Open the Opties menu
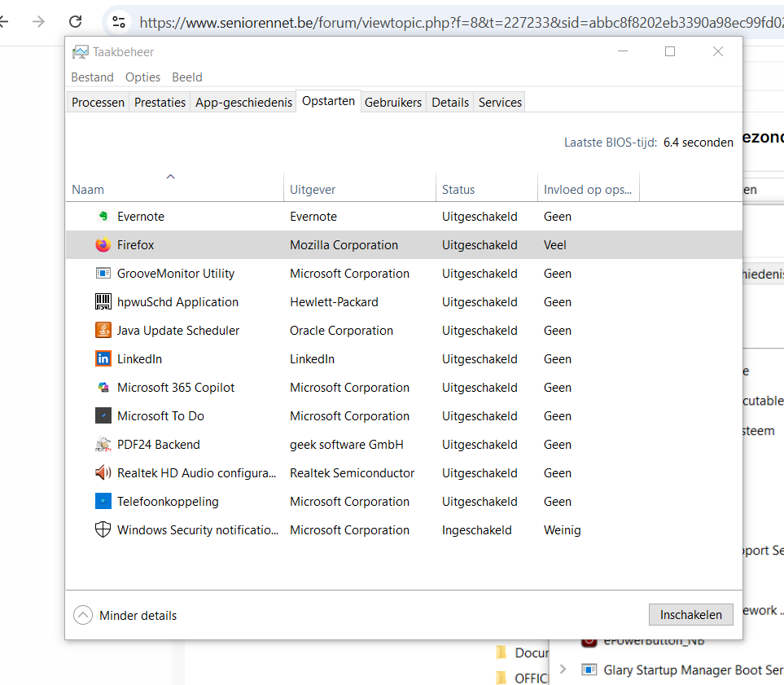The image size is (784, 685). click(142, 77)
